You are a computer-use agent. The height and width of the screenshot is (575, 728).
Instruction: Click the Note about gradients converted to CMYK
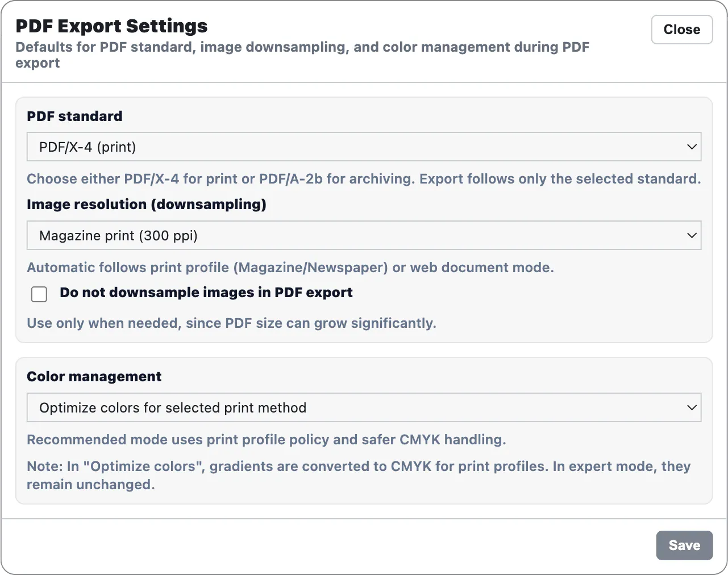point(359,476)
